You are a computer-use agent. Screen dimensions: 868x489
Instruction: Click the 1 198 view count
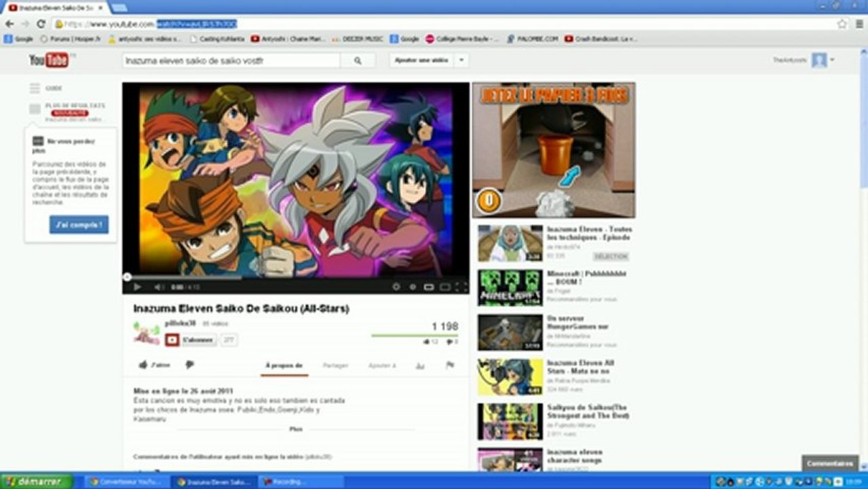pos(445,327)
